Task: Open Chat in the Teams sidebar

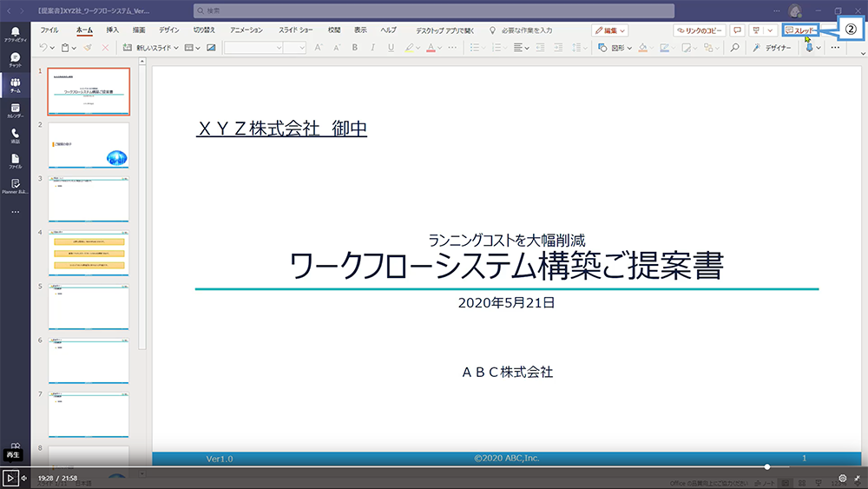Action: 15,60
